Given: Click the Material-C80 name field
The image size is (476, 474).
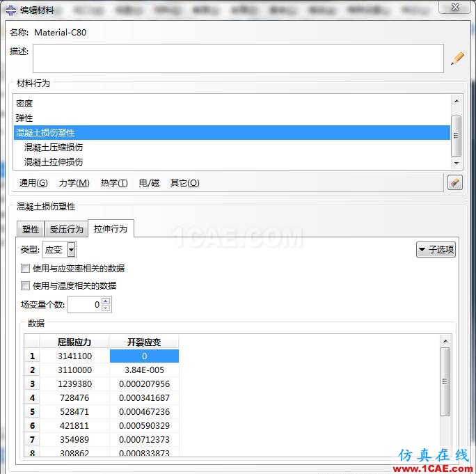Looking at the screenshot, I should pos(60,32).
